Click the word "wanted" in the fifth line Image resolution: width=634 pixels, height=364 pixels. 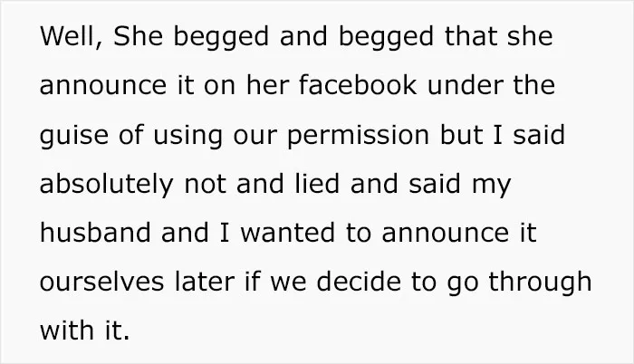click(288, 233)
